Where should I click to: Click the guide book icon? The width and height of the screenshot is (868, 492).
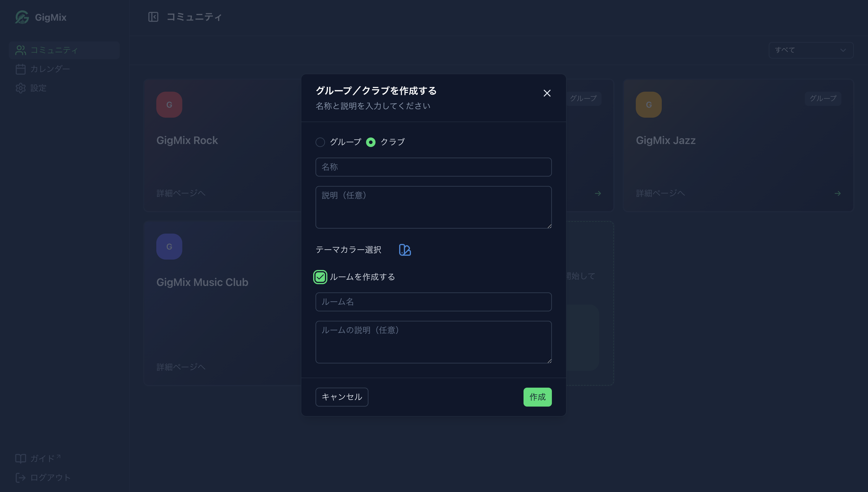(x=21, y=459)
